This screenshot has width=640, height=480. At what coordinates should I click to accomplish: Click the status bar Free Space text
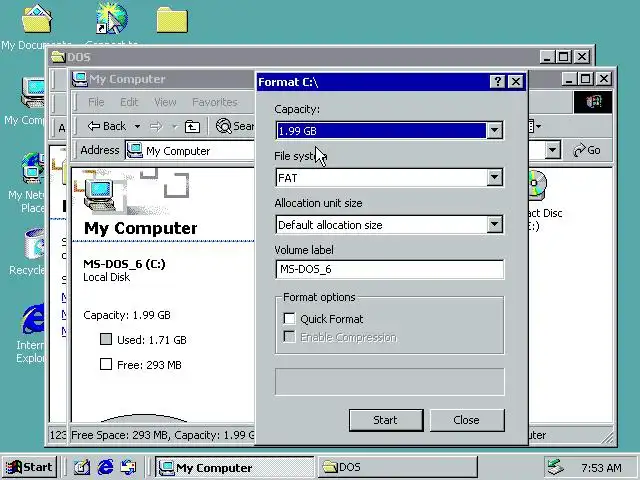click(162, 435)
